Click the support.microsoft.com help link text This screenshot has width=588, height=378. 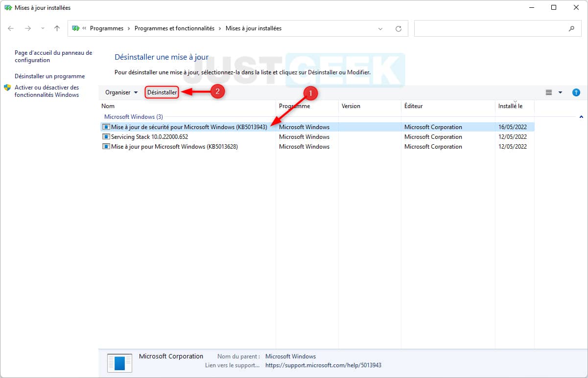[323, 365]
